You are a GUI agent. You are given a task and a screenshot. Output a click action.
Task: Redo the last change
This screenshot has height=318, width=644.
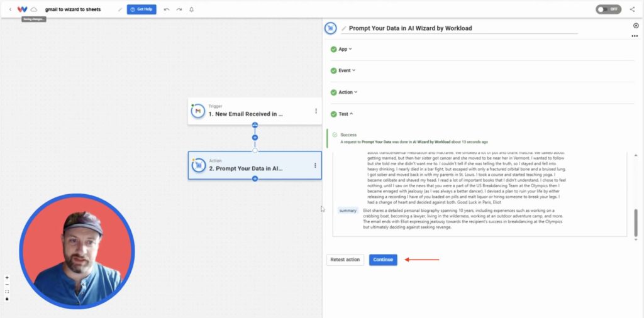click(x=179, y=9)
